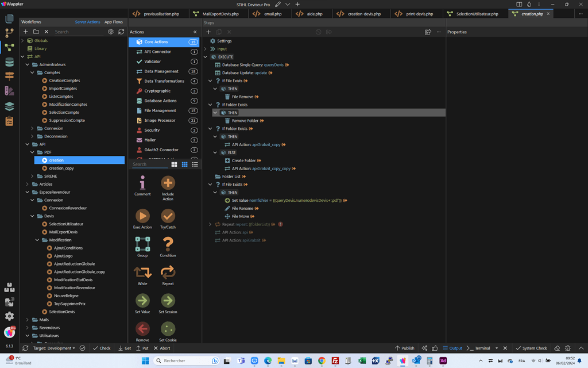588x368 pixels.
Task: Insert a Comment action icon
Action: 142,183
